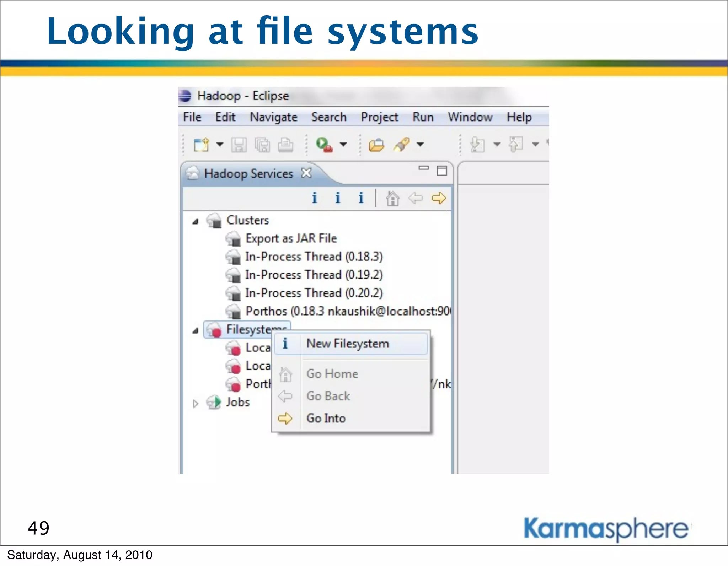Select In-Process Thread (0.18.3) cluster
Image resolution: width=728 pixels, height=566 pixels.
click(314, 257)
